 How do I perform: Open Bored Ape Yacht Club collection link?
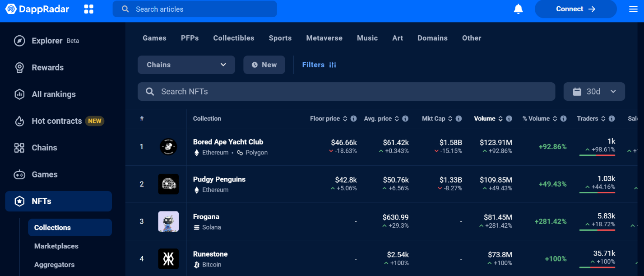[228, 142]
